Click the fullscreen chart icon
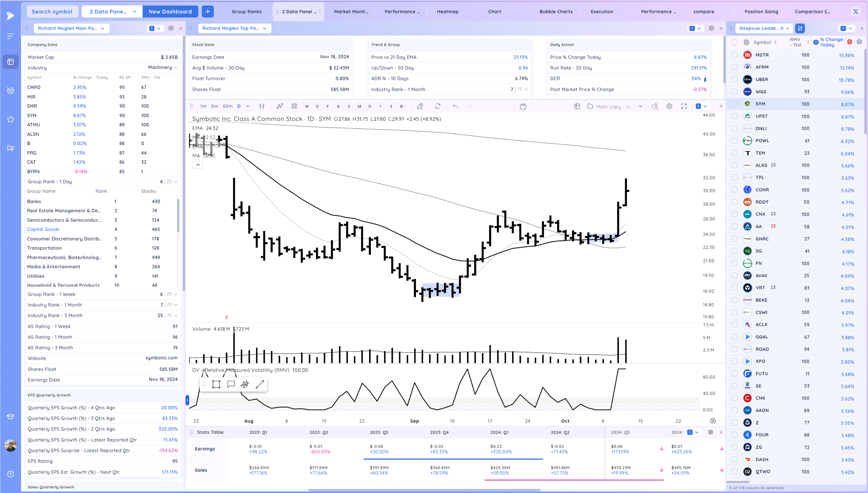Image resolution: width=868 pixels, height=493 pixels. point(684,106)
